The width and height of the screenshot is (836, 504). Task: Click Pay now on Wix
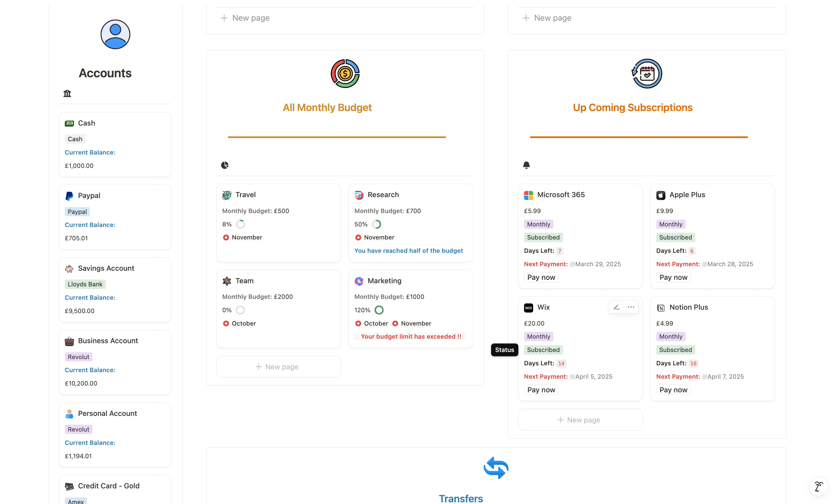[541, 390]
